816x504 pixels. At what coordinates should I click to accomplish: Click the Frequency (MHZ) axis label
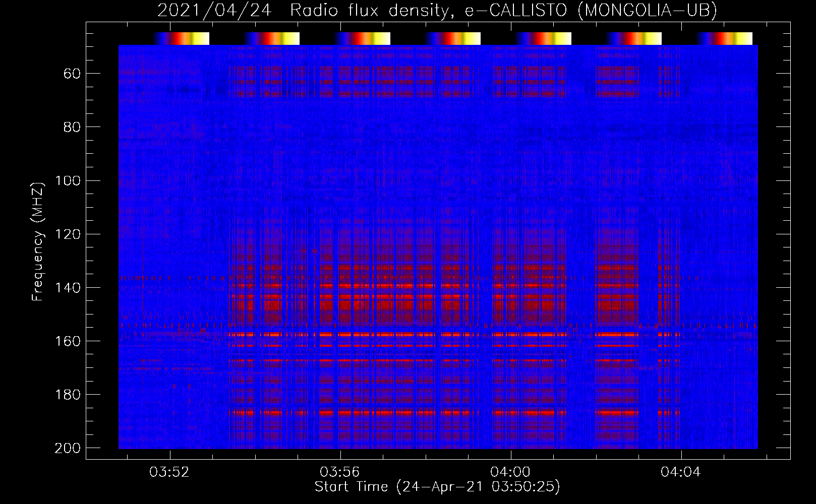click(x=38, y=241)
